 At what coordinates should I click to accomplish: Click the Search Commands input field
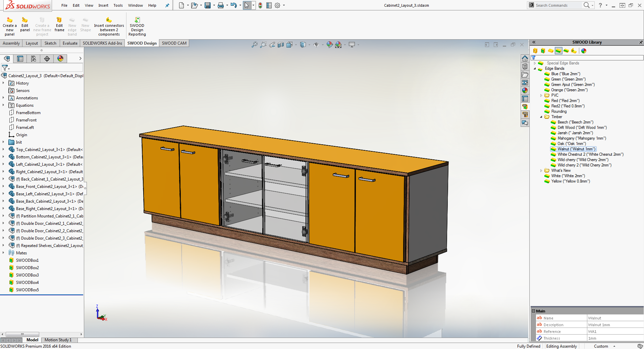(557, 5)
